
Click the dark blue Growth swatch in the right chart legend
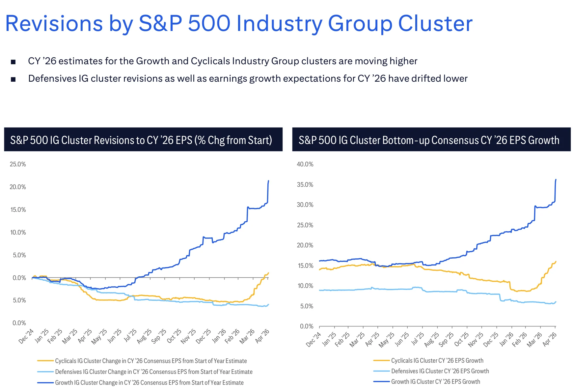(381, 382)
